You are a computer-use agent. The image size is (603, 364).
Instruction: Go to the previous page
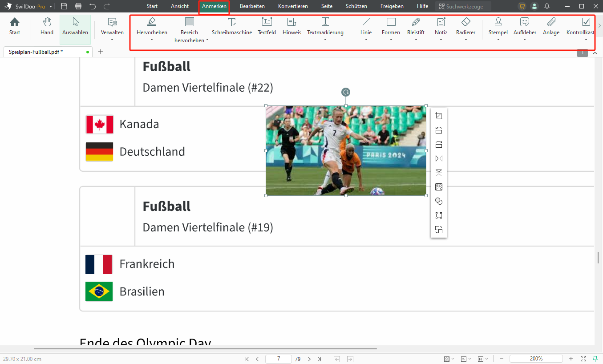[257, 359]
